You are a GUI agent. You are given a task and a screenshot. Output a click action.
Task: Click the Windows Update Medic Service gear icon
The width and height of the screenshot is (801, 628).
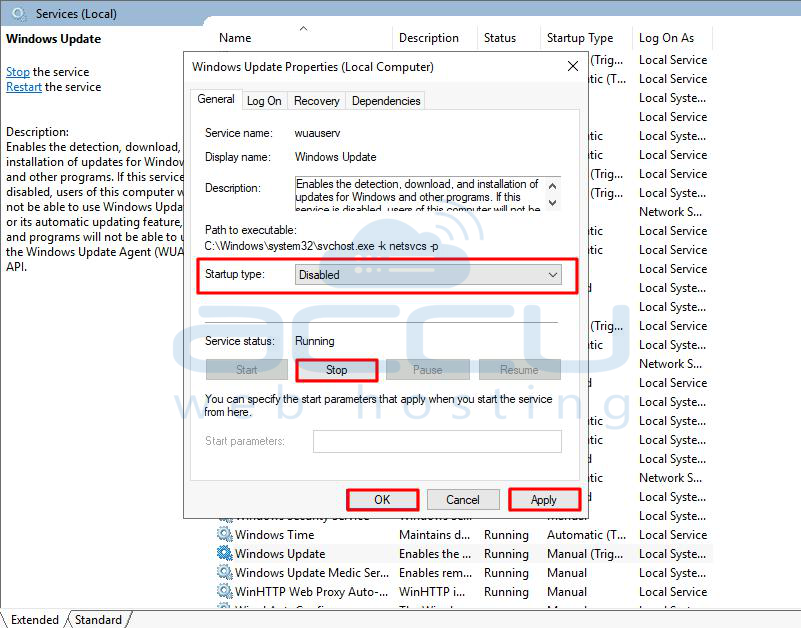[x=224, y=572]
